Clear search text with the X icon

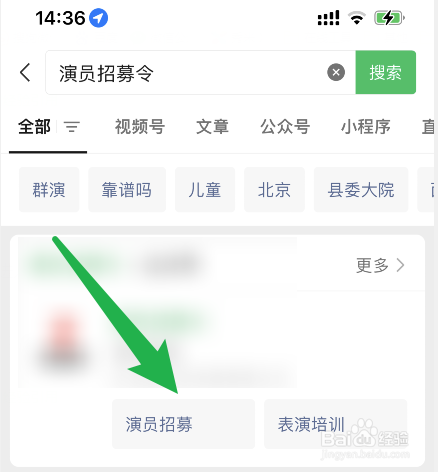336,72
